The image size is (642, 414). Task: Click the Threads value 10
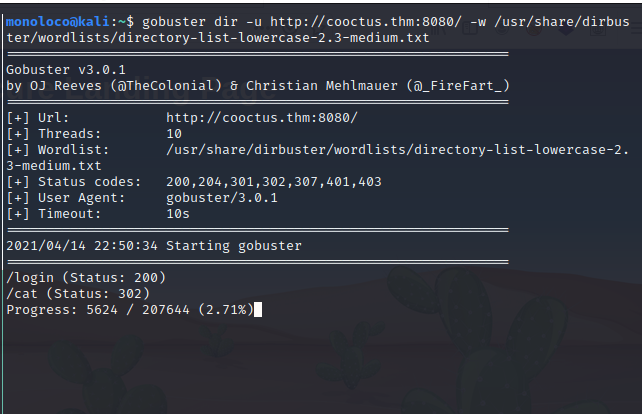tap(174, 134)
